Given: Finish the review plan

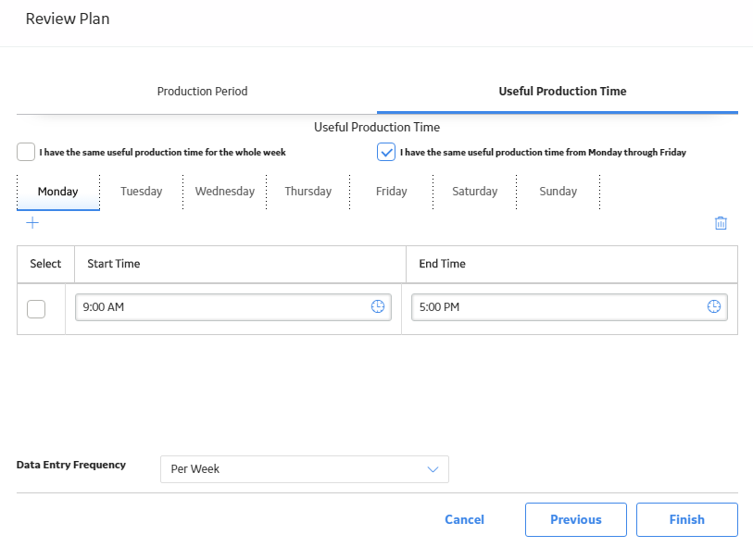Looking at the screenshot, I should [686, 519].
